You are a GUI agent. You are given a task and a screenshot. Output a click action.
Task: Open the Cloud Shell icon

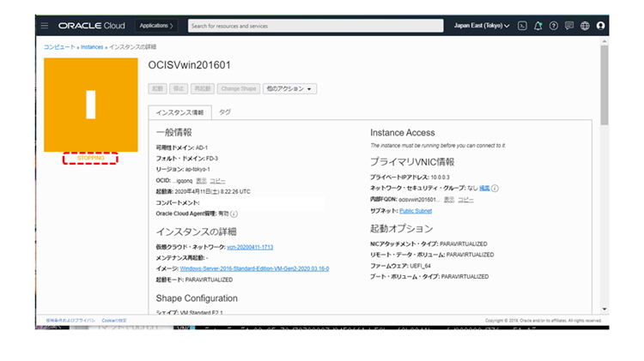tap(522, 26)
